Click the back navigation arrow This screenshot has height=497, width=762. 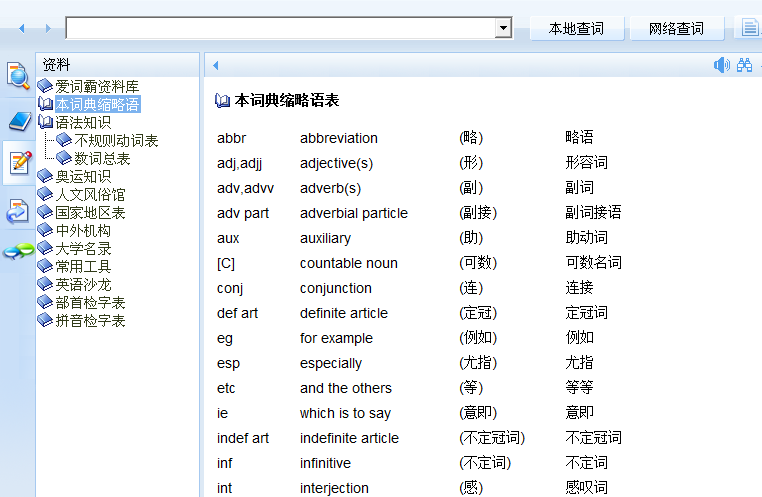[22, 28]
